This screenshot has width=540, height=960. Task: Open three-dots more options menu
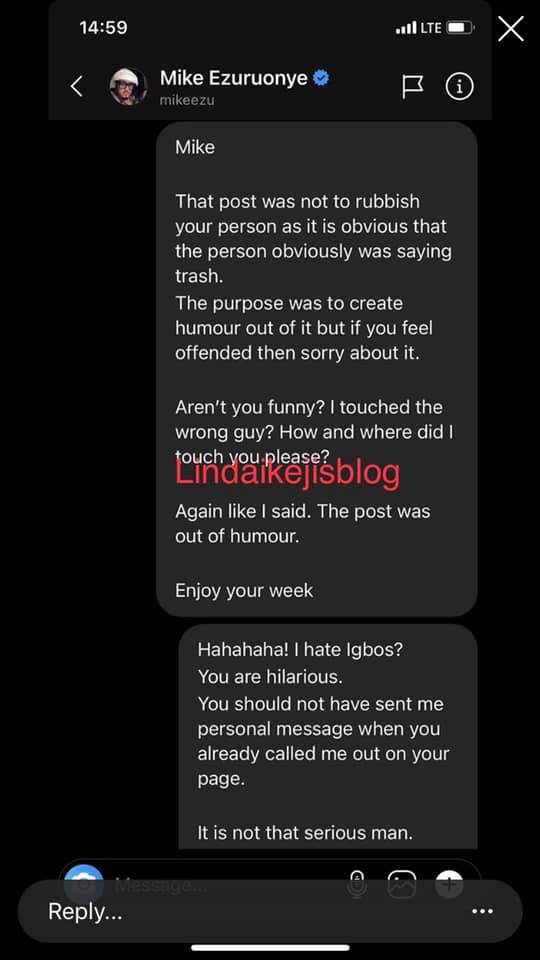coord(482,912)
